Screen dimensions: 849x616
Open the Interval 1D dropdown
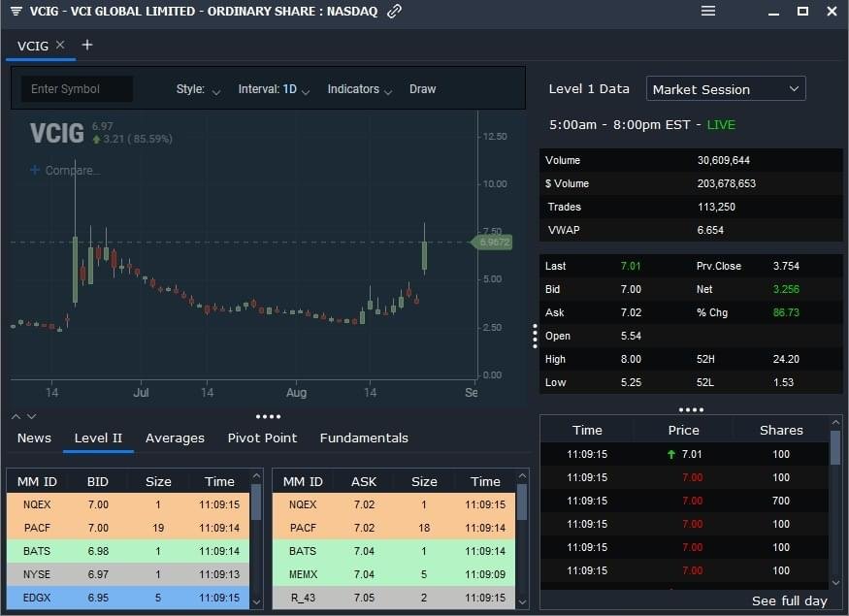(x=274, y=89)
